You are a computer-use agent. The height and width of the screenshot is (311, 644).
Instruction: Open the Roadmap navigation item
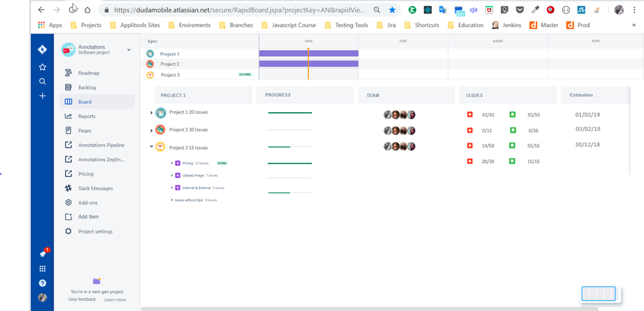pos(97,73)
